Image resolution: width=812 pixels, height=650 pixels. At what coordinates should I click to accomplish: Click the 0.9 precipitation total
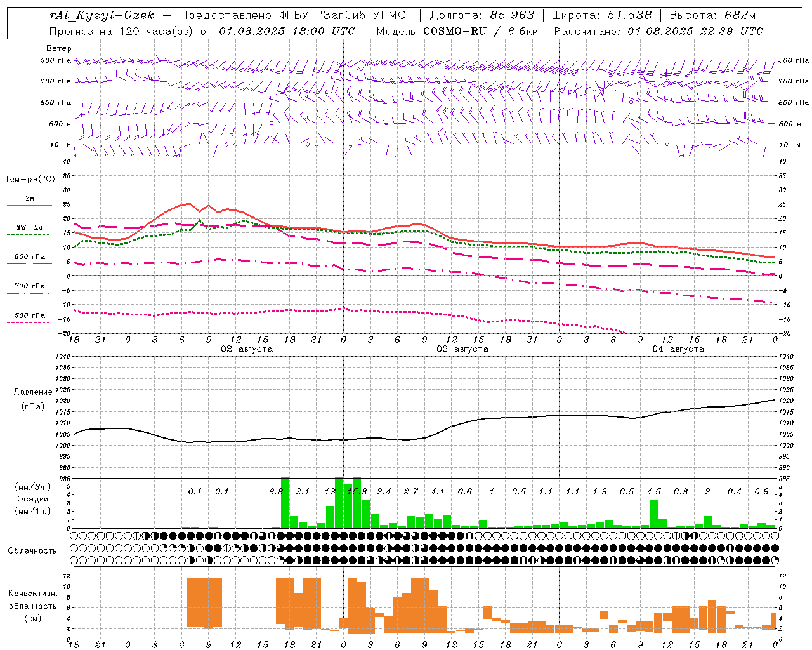(762, 492)
